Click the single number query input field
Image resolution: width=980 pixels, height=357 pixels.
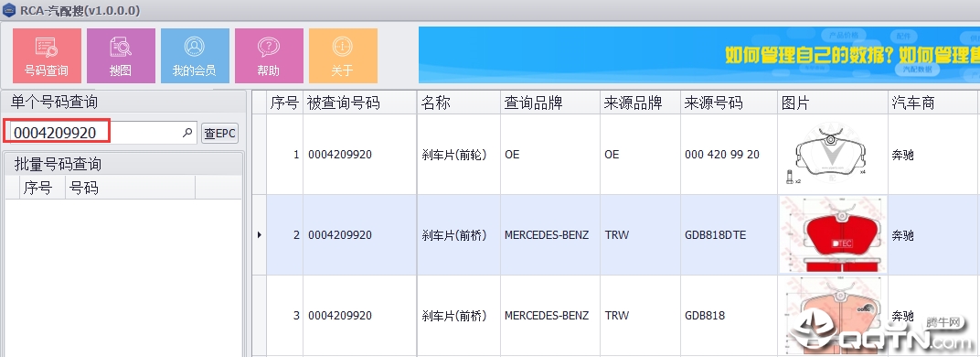(x=103, y=133)
